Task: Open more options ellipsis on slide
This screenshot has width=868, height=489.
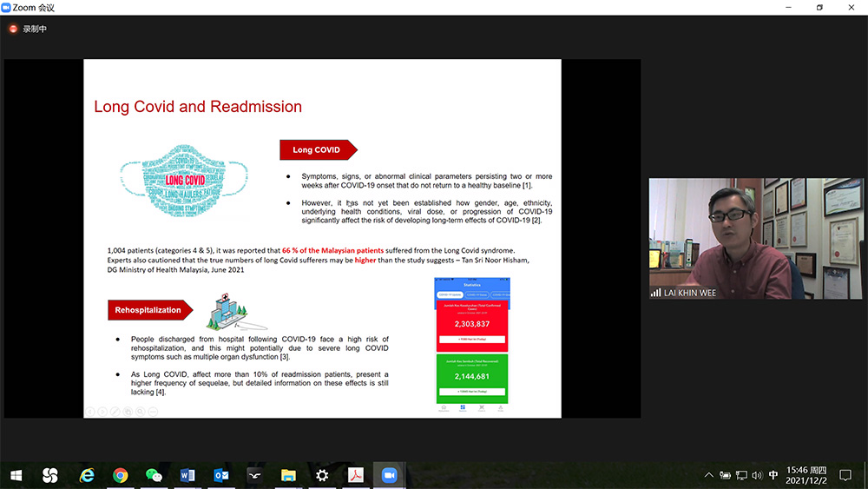Action: tap(154, 412)
